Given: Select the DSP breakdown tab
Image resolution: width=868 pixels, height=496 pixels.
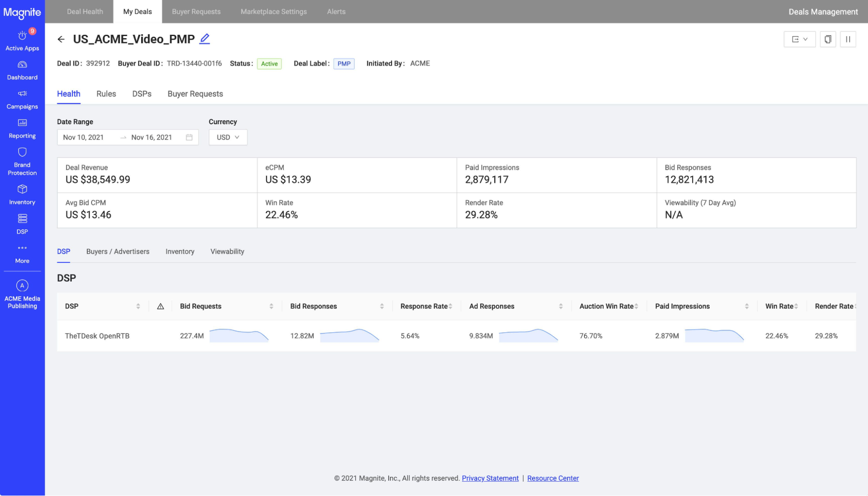Looking at the screenshot, I should [x=63, y=251].
